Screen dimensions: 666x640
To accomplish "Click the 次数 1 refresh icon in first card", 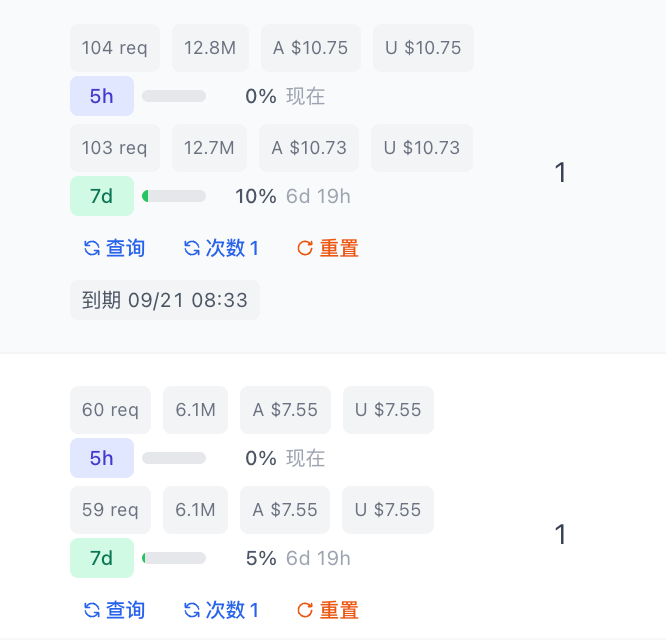I will pos(192,248).
